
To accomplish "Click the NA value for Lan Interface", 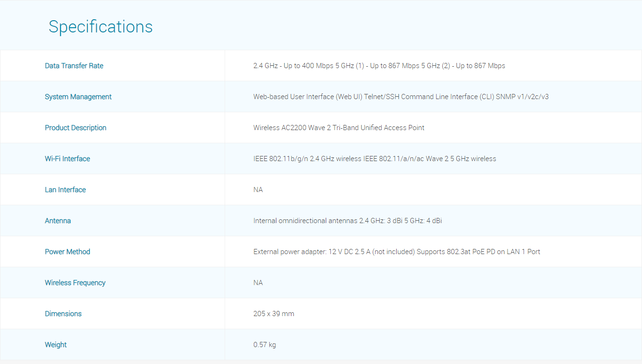I will tap(258, 190).
